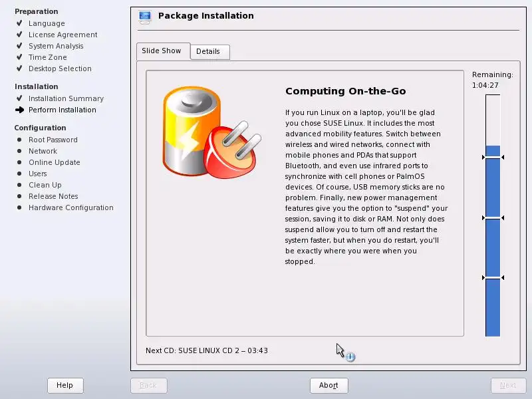Click the Online Update step label
The image size is (532, 399).
tap(55, 162)
